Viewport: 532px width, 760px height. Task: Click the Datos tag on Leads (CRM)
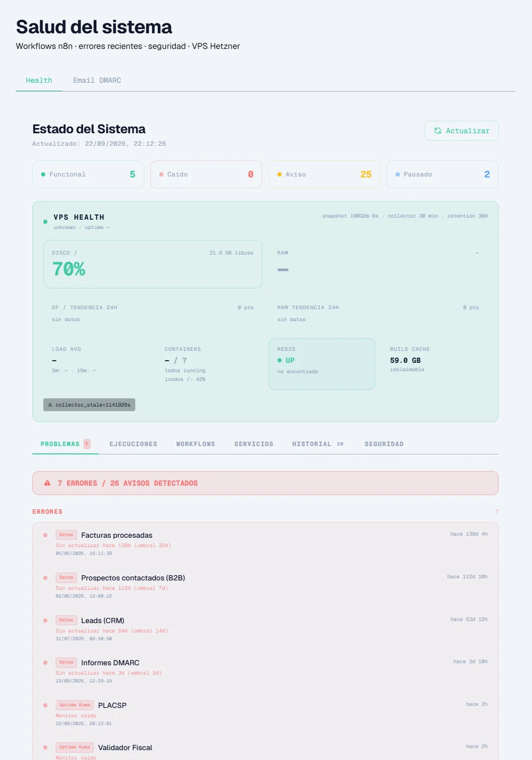point(66,620)
